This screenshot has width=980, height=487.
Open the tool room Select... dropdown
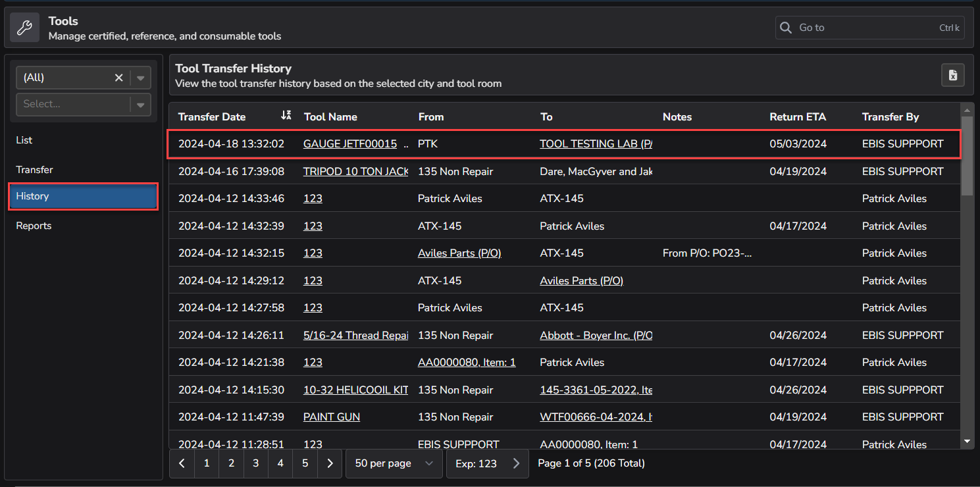click(140, 104)
